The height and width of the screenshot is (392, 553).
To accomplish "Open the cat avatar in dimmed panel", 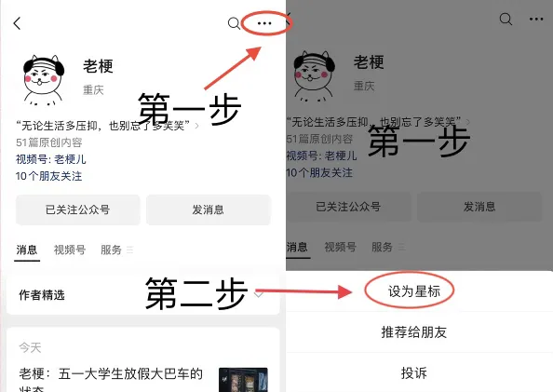I will (x=315, y=76).
